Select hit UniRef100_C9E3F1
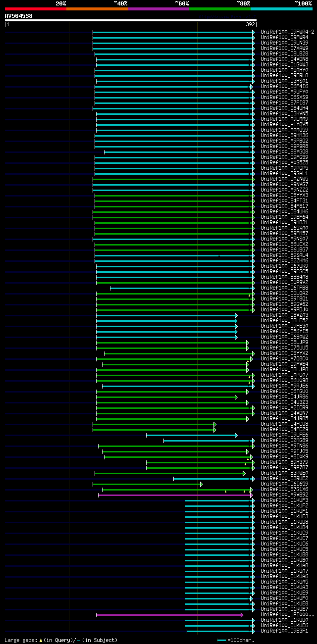 point(284,631)
